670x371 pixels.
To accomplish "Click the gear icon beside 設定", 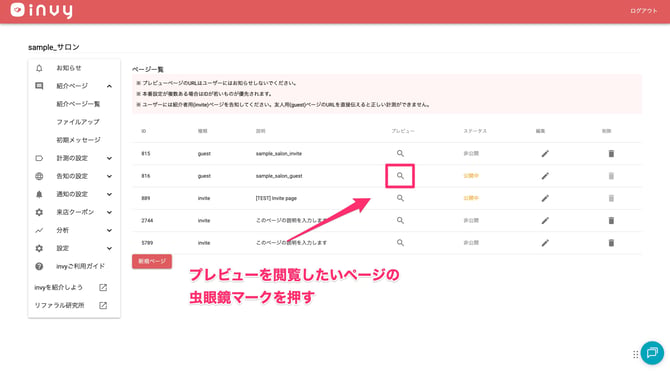I will tap(39, 248).
